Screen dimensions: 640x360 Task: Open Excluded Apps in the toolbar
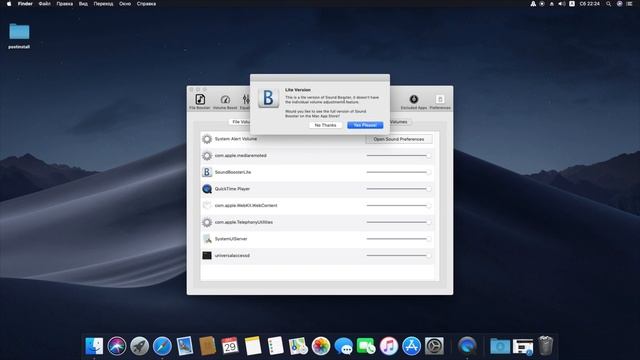coord(413,101)
